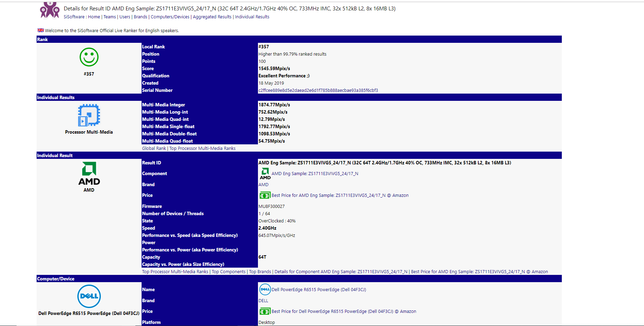Open the serial number hash link
644x326 pixels.
coord(318,90)
